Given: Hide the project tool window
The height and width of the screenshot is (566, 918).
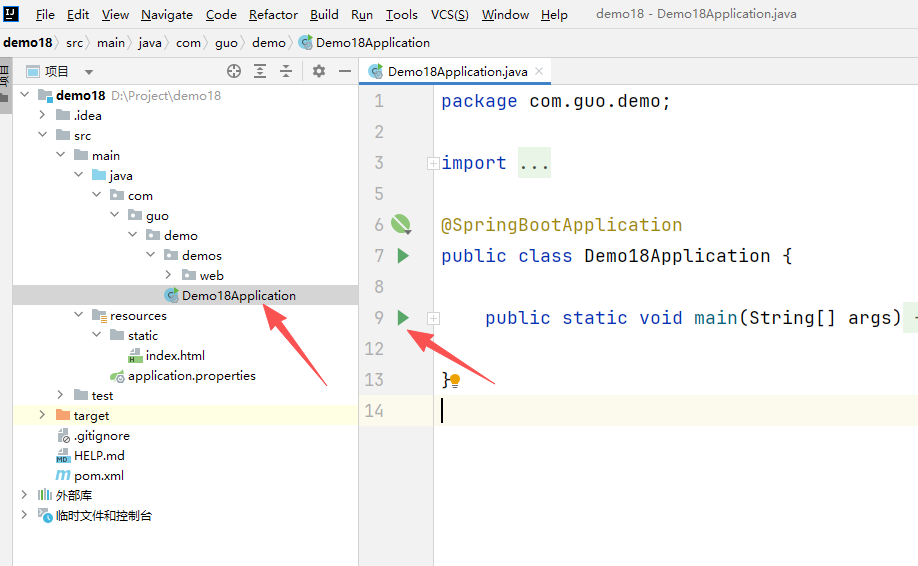Looking at the screenshot, I should pos(345,71).
